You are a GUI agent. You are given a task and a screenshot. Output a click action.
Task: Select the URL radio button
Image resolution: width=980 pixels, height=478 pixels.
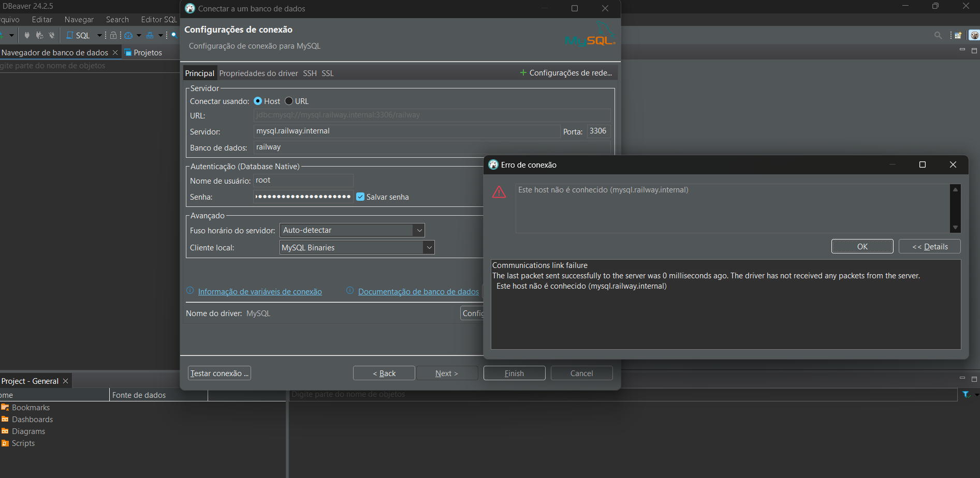click(x=289, y=101)
